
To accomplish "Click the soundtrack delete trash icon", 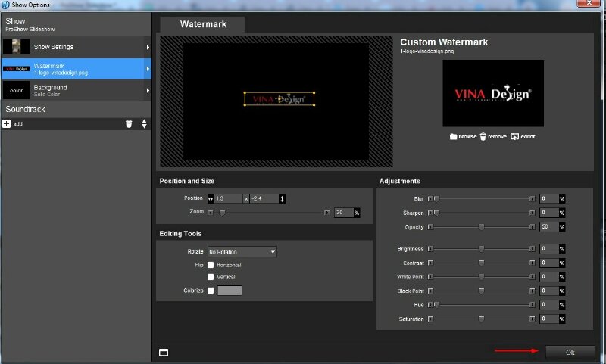I will point(129,123).
